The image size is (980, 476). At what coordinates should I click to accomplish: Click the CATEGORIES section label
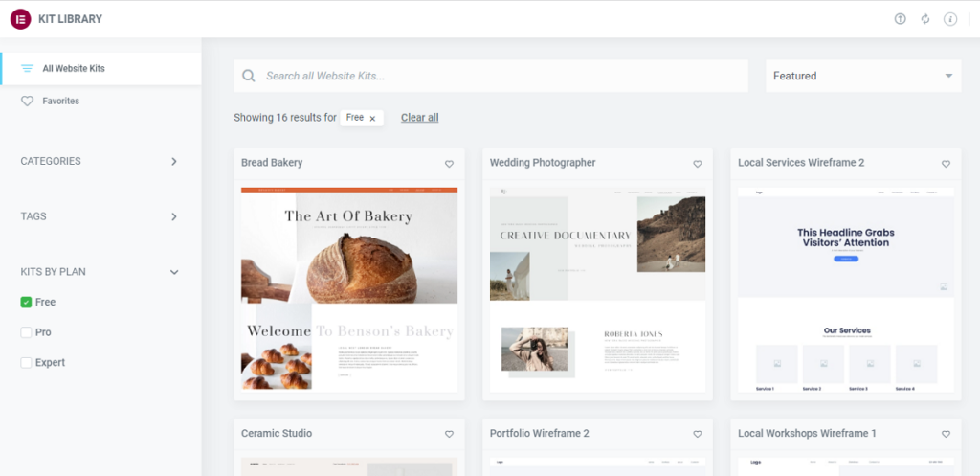point(51,161)
